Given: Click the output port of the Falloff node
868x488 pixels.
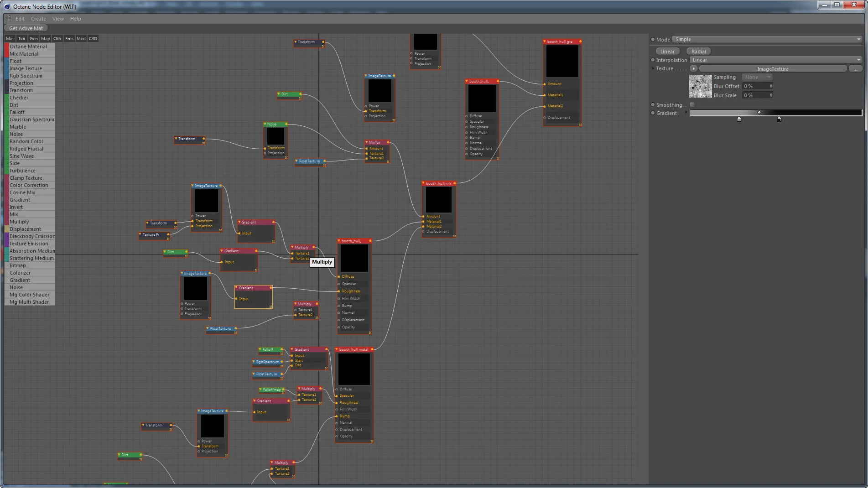Looking at the screenshot, I should [x=281, y=349].
